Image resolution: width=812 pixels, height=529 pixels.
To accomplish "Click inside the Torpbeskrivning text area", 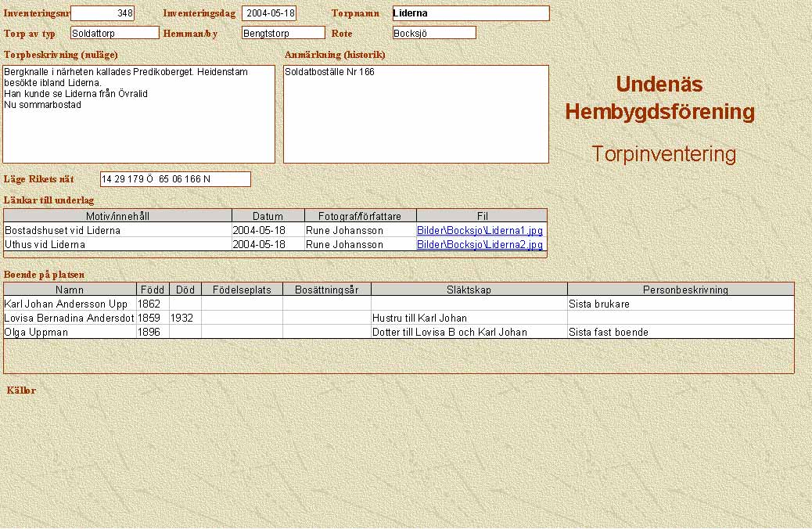I will [139, 114].
